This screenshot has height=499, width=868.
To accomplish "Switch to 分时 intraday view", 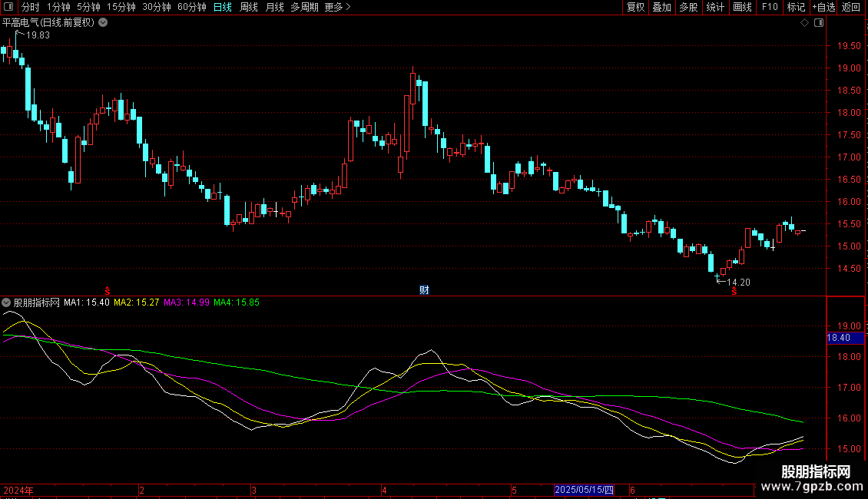I will coord(31,7).
